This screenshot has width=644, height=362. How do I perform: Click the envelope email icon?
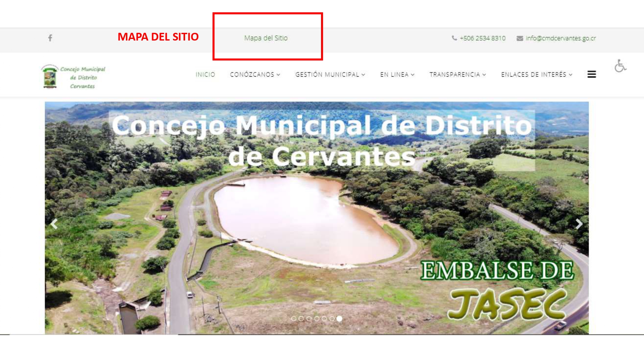(520, 38)
